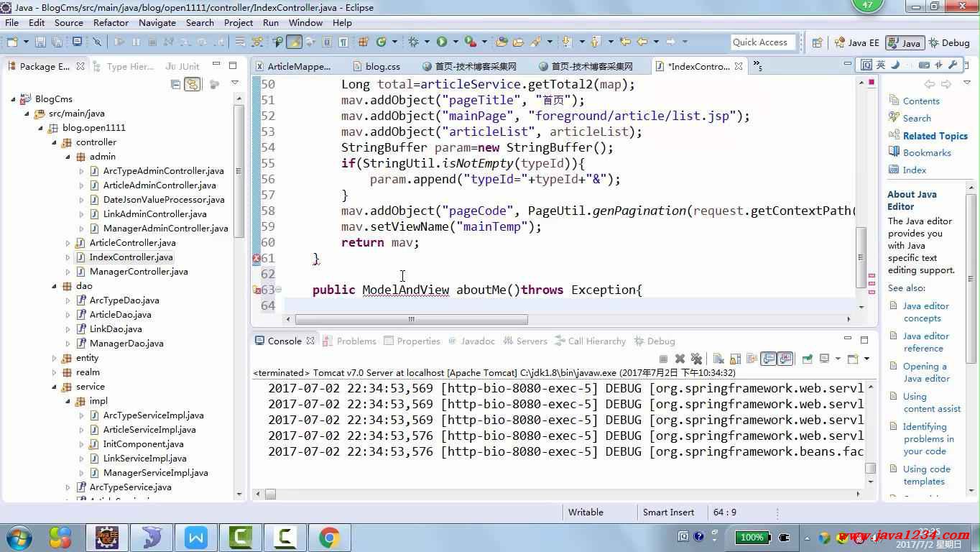Viewport: 980px width, 552px height.
Task: Open the Run launch dropdown arrow
Action: 456,42
